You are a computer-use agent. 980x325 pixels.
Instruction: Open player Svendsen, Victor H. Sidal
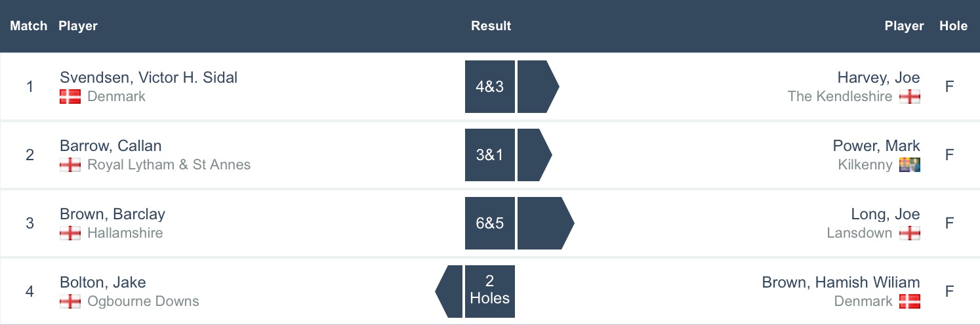tap(148, 77)
